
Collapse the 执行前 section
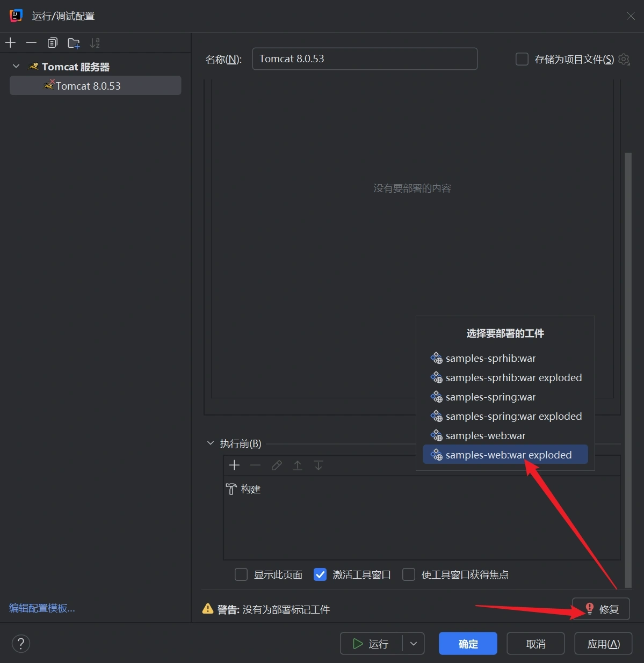click(211, 443)
